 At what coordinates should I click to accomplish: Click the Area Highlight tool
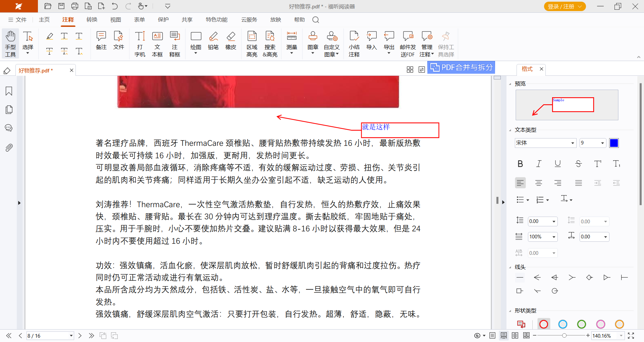[x=252, y=44]
